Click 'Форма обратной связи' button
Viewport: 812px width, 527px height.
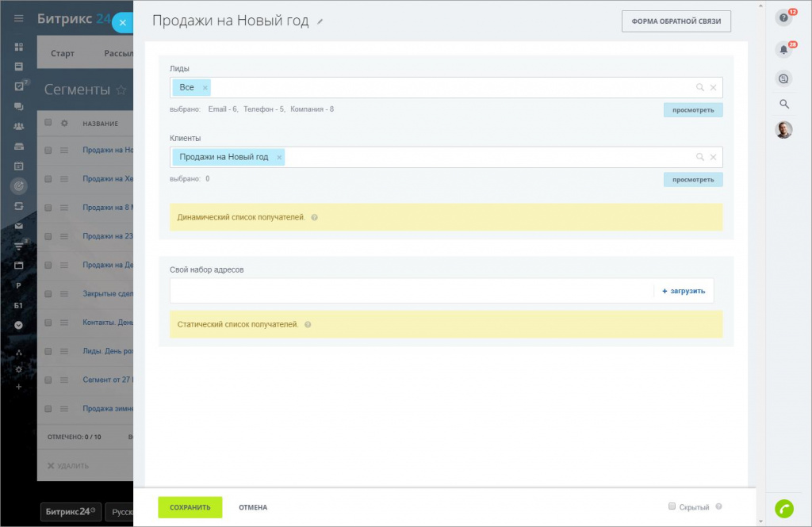point(676,21)
